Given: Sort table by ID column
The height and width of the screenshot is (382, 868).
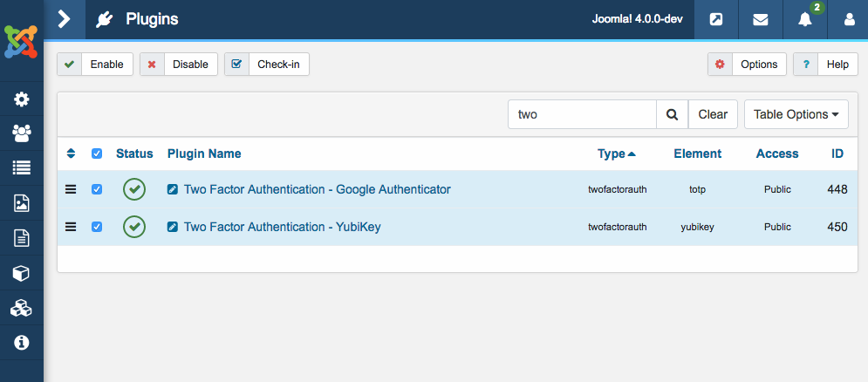Looking at the screenshot, I should point(837,153).
